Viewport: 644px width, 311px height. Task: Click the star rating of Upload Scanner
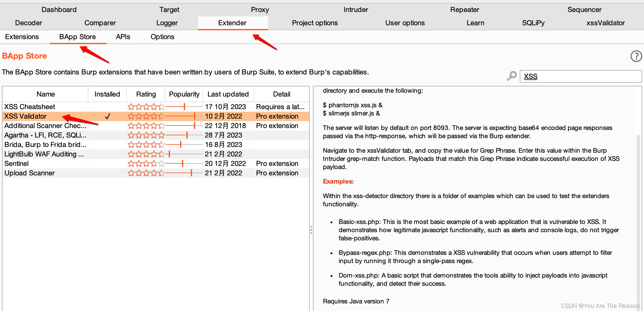[146, 173]
